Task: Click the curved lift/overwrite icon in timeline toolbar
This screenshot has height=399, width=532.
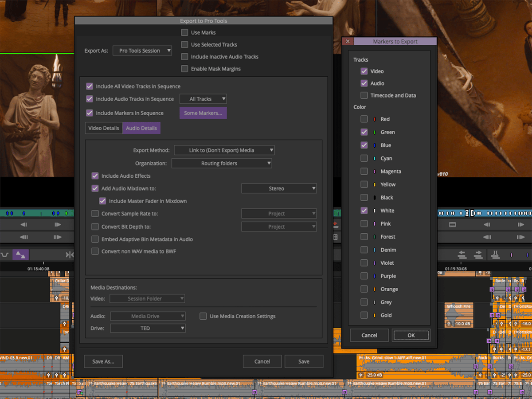Action: coord(5,254)
